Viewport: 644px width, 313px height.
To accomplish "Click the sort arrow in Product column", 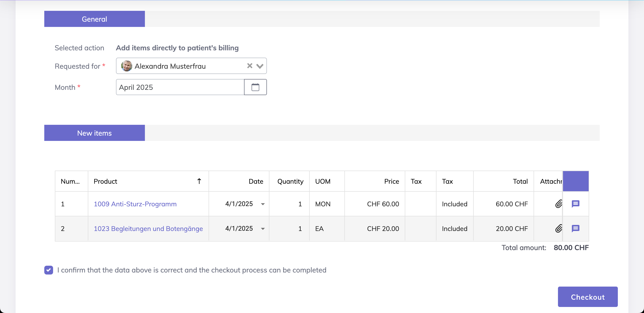I will [199, 181].
